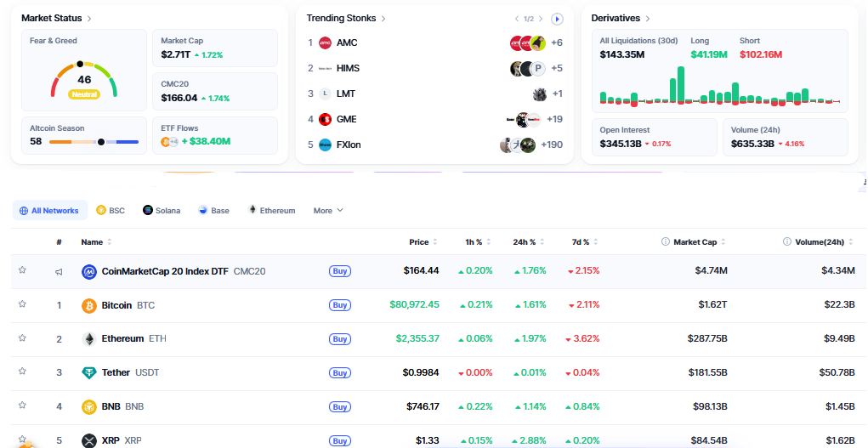Click the Volume(24h) info icon
Screen dimensions: 868x448
786,241
